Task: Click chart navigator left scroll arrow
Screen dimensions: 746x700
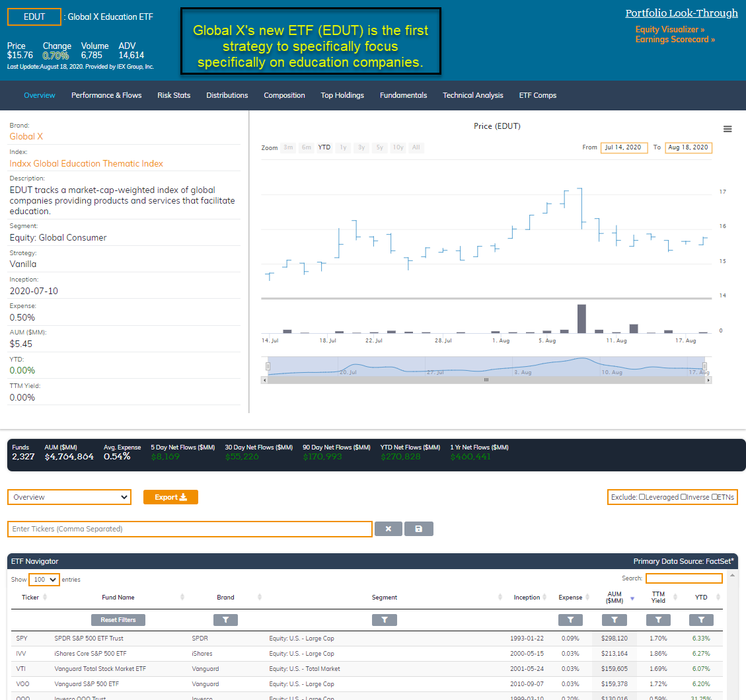Action: (x=264, y=380)
